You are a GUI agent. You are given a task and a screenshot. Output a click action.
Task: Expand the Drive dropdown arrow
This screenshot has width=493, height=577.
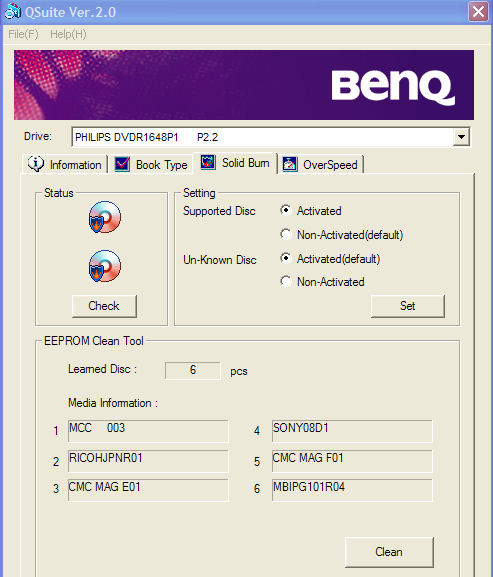[x=461, y=137]
